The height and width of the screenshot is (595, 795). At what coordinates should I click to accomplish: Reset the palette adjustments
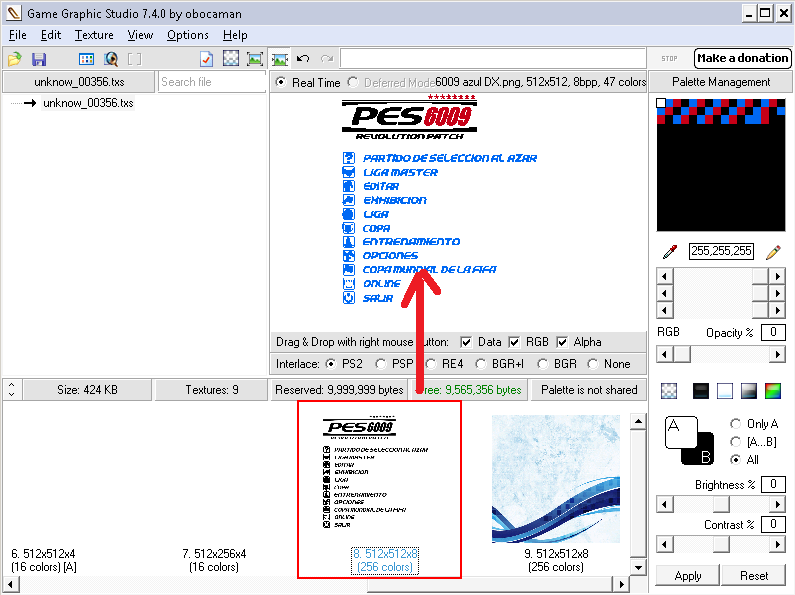(x=753, y=576)
